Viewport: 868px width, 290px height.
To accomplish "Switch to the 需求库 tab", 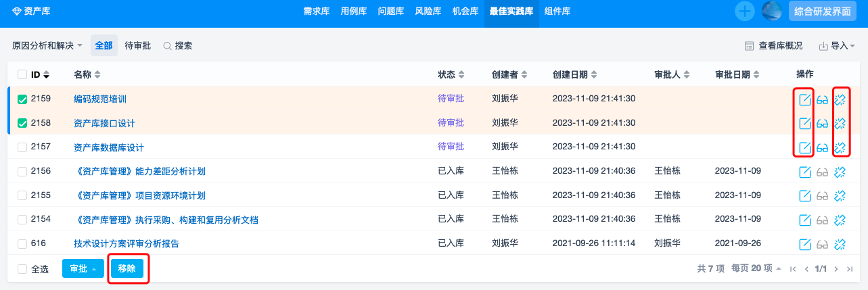I will point(317,11).
